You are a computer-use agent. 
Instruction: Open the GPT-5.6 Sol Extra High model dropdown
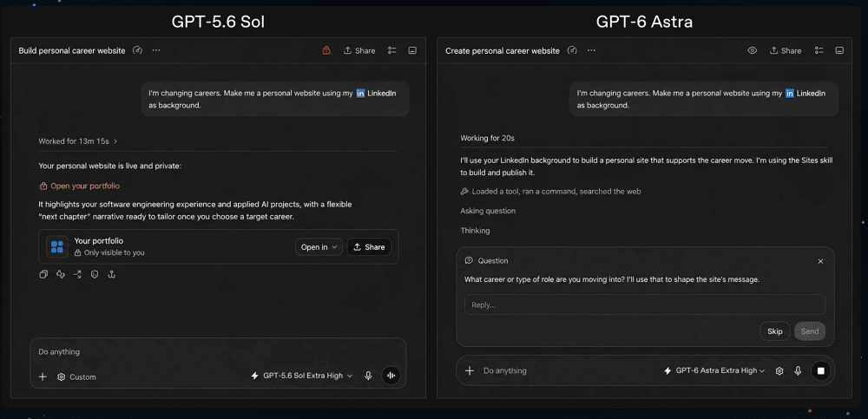click(302, 376)
